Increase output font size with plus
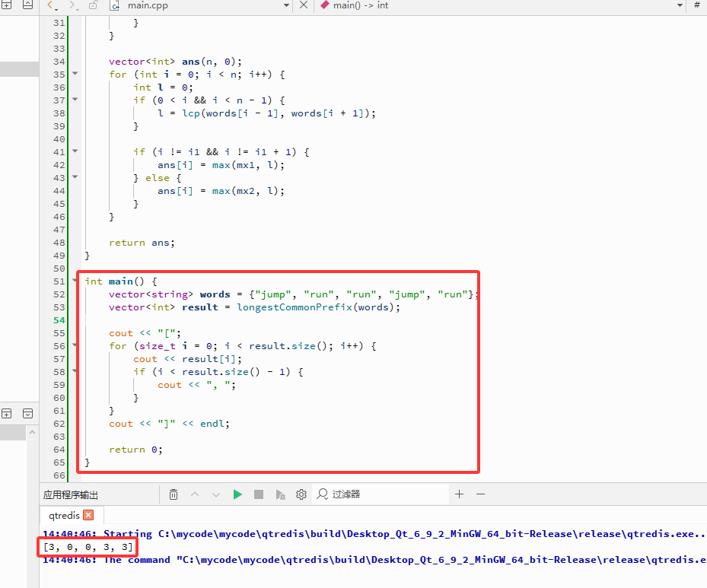This screenshot has height=588, width=707. tap(459, 494)
